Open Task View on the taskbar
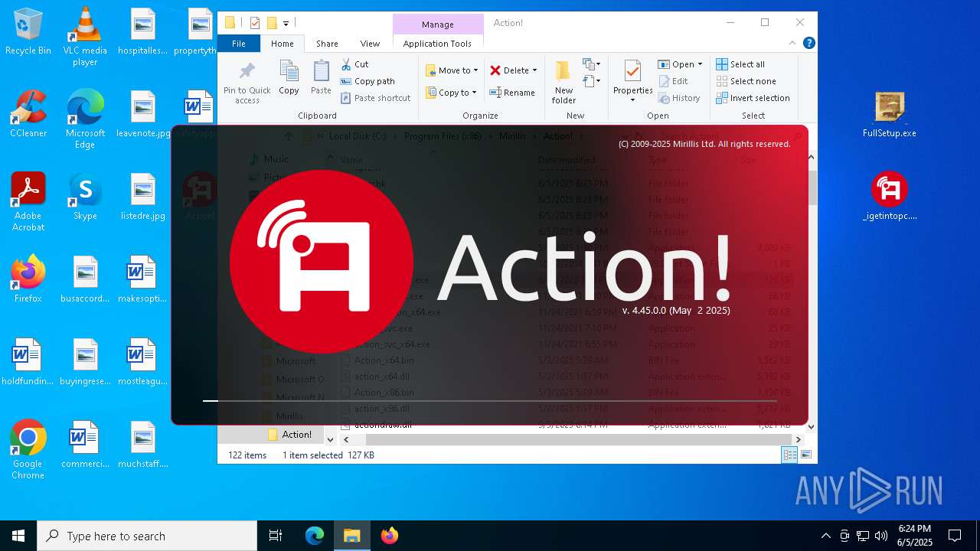The image size is (980, 551). [276, 536]
